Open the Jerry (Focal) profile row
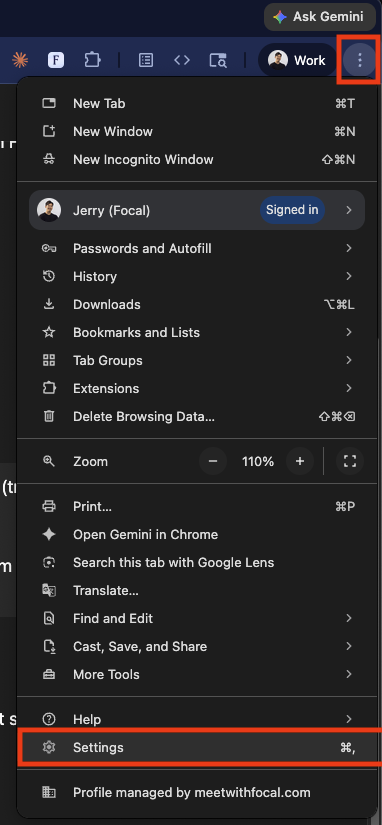 [197, 210]
